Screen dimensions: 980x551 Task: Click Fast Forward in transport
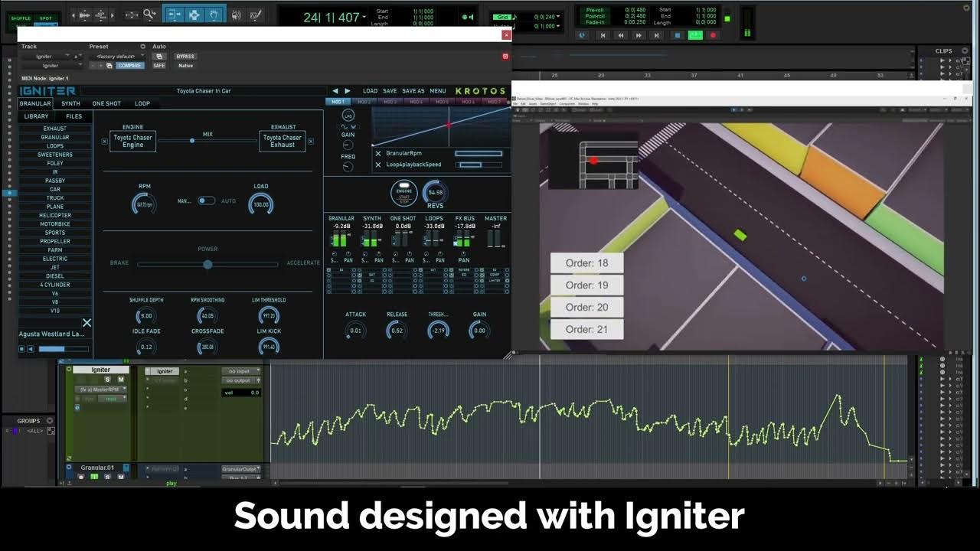coord(639,35)
